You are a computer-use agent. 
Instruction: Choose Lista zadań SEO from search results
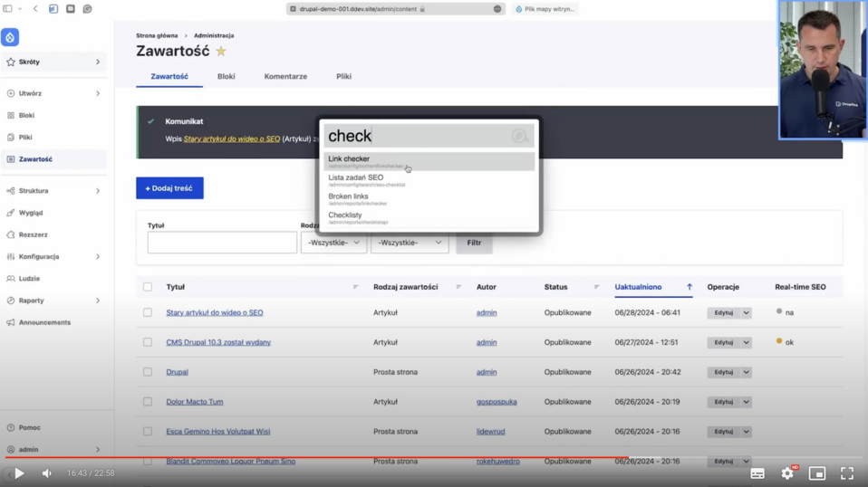click(x=429, y=180)
